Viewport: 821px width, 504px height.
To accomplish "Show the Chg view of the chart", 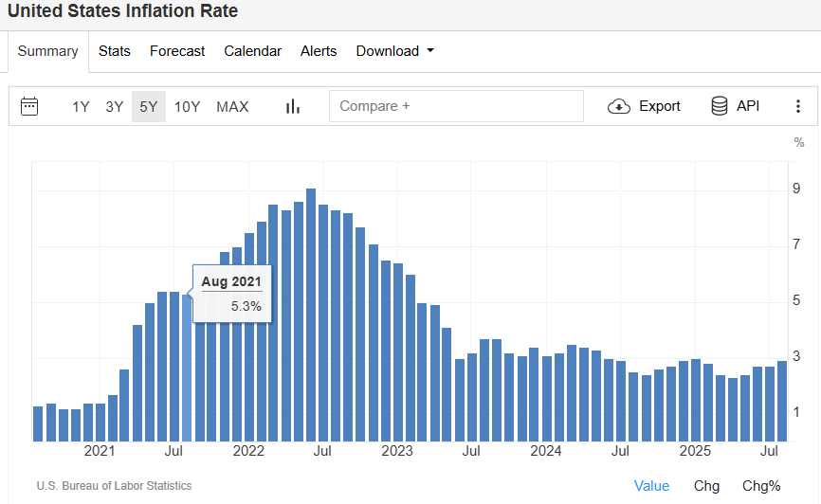I will tap(706, 486).
